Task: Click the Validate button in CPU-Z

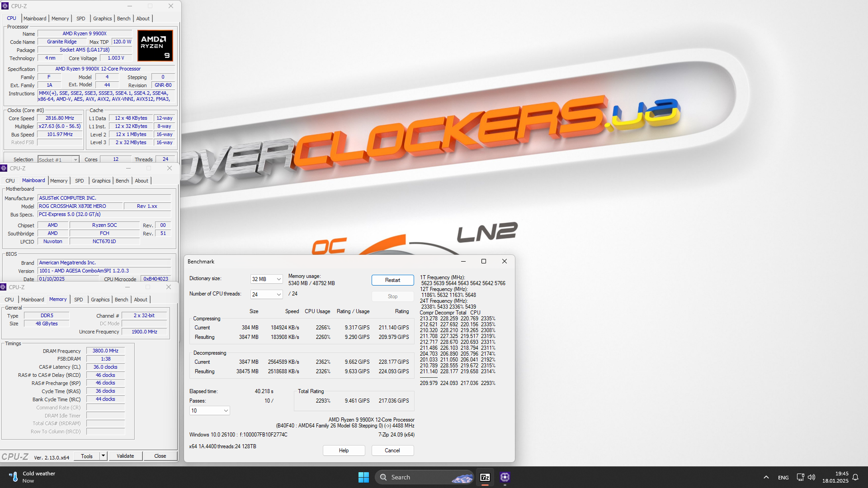Action: pyautogui.click(x=124, y=456)
